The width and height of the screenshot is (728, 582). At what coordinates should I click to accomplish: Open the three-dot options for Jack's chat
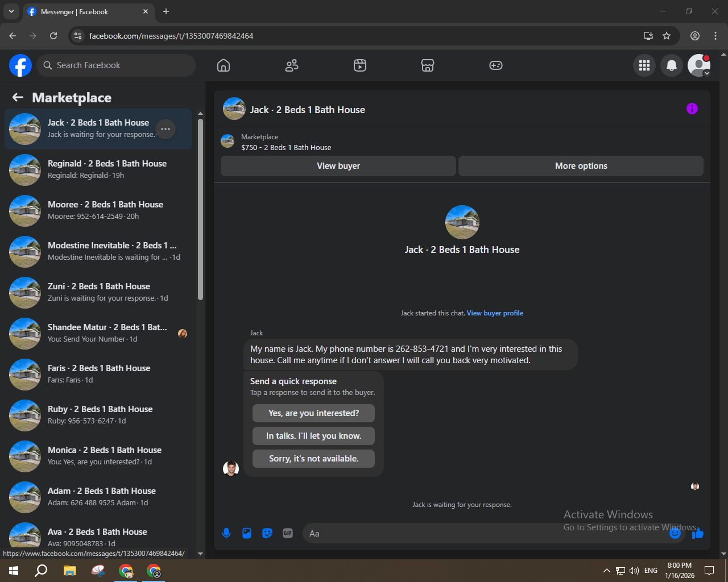click(x=166, y=129)
